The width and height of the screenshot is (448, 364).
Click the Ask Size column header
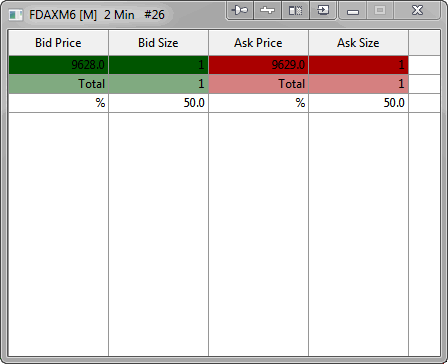pos(358,43)
